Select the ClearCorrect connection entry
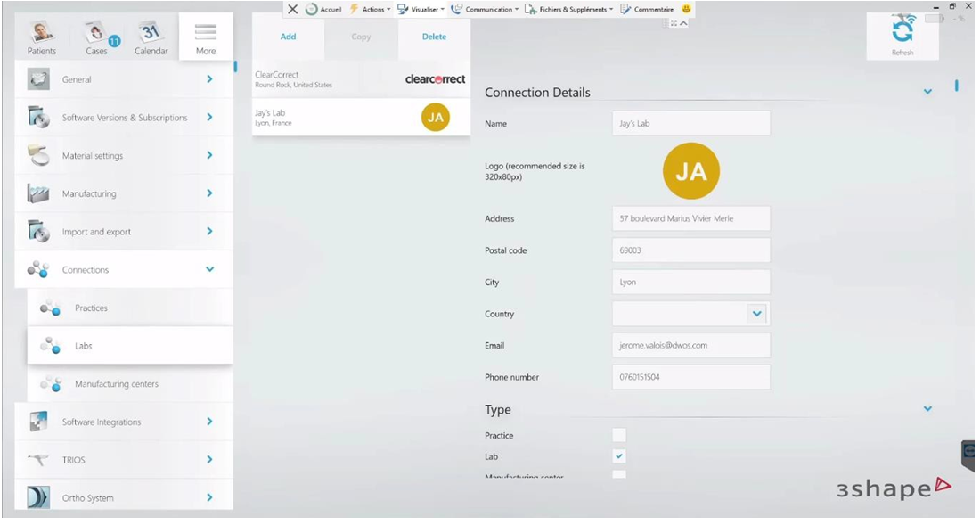The image size is (980, 525). pos(361,79)
